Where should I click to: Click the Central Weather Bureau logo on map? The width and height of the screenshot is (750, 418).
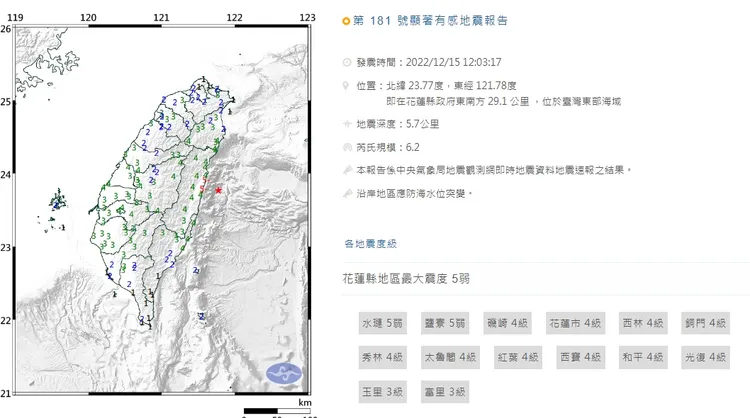pos(284,374)
